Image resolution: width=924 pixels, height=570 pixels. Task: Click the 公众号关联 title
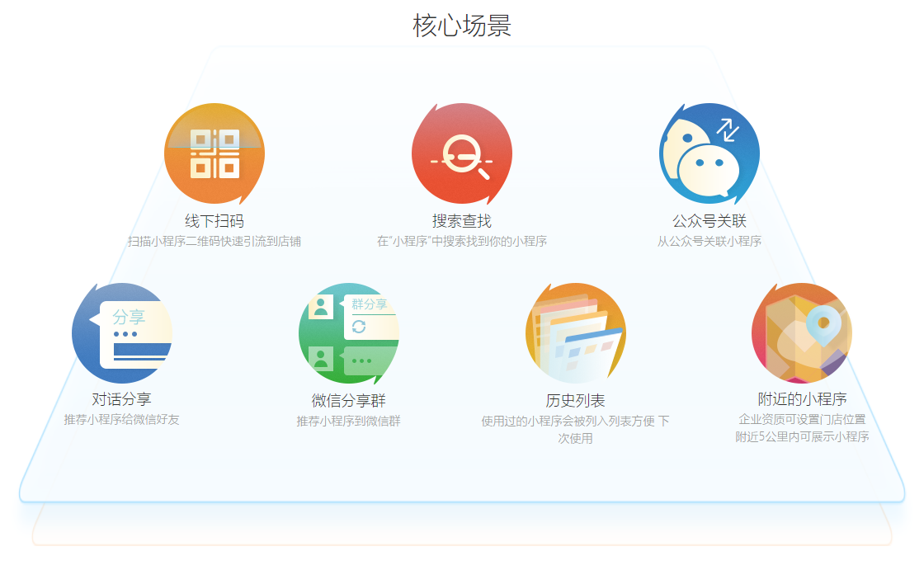click(x=709, y=221)
